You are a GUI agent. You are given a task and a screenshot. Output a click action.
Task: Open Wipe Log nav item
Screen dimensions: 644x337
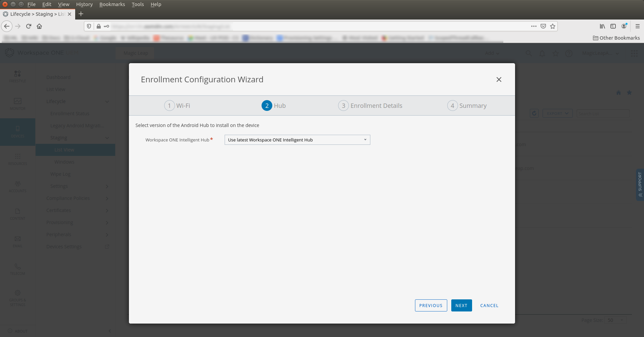click(60, 174)
